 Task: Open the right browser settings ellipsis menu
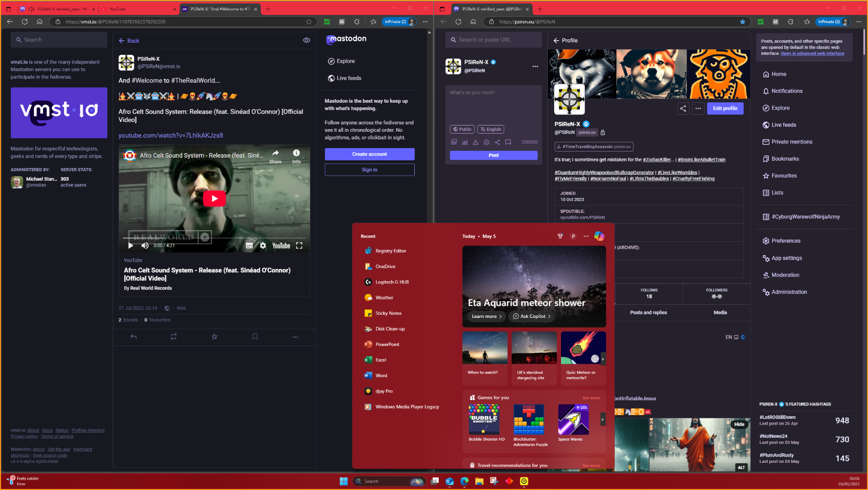[x=858, y=22]
